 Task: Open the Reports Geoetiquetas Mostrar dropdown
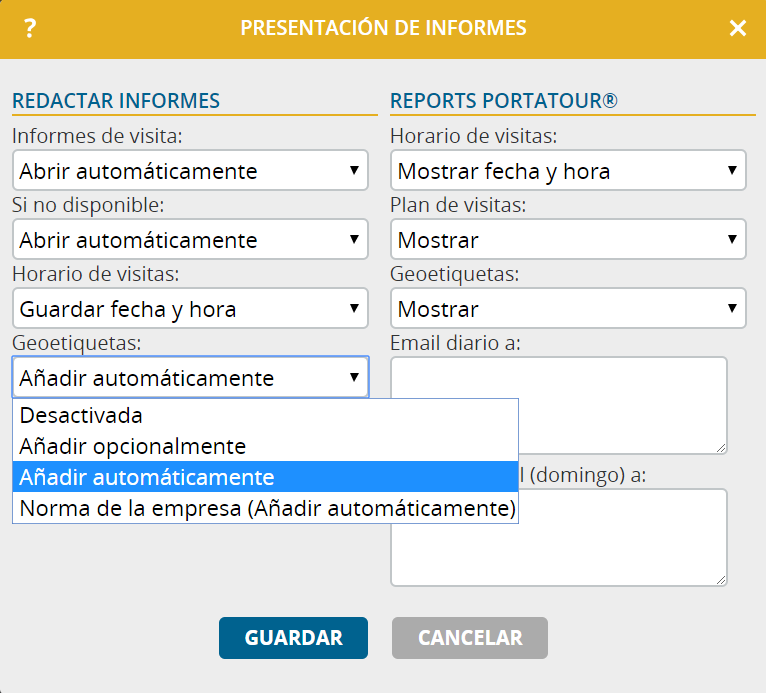tap(568, 308)
